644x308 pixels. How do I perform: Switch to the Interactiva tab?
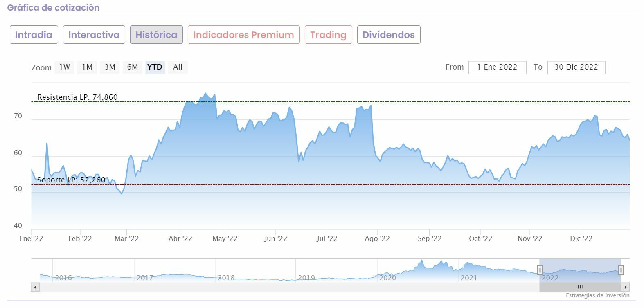tap(94, 35)
